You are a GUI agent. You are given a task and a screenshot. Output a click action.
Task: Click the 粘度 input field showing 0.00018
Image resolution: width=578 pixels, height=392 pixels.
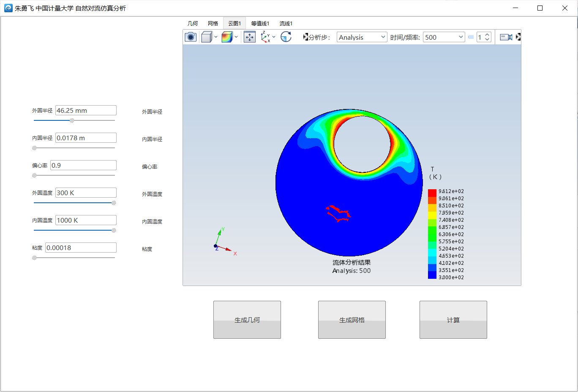[x=81, y=248]
